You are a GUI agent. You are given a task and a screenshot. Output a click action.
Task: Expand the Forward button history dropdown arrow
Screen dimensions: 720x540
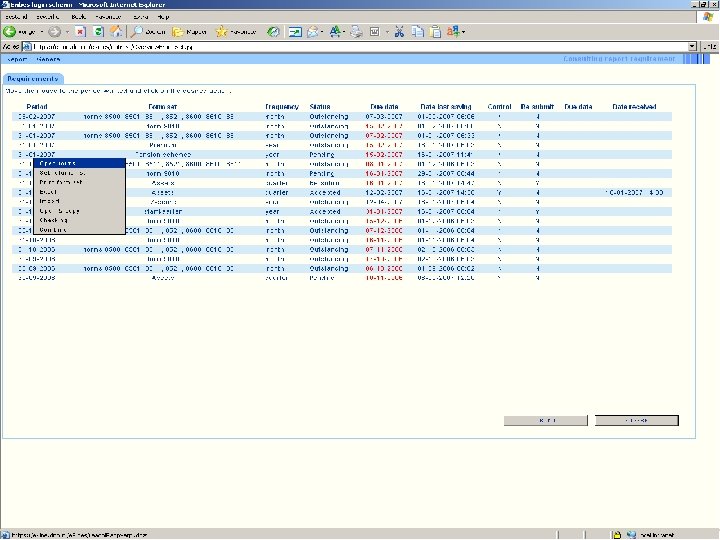point(67,32)
